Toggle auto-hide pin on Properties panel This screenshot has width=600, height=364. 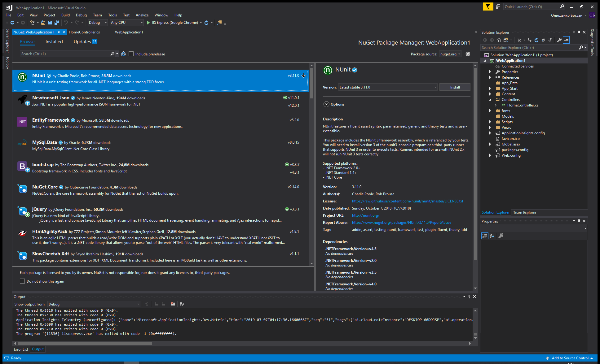tap(579, 221)
